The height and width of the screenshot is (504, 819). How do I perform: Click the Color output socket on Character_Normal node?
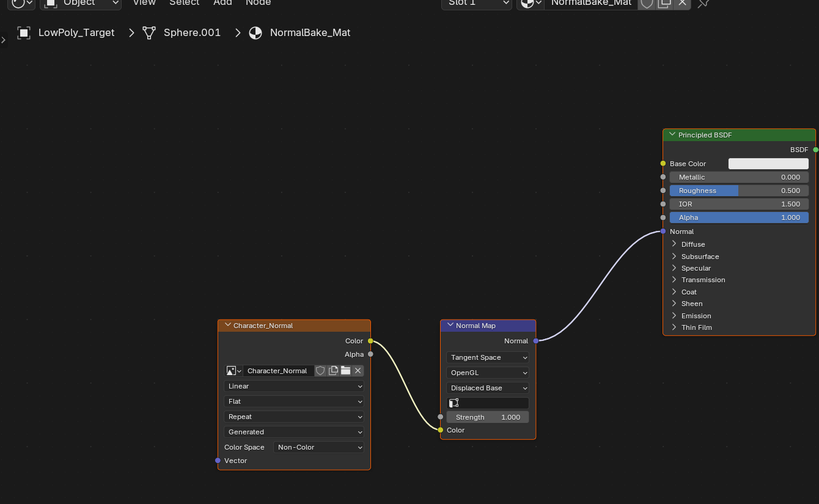370,341
